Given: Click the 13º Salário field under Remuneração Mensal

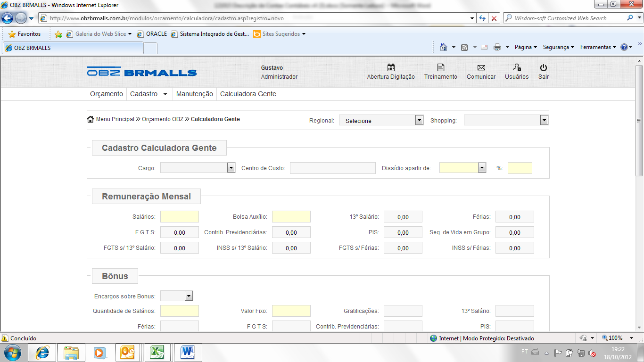Looking at the screenshot, I should (x=403, y=217).
